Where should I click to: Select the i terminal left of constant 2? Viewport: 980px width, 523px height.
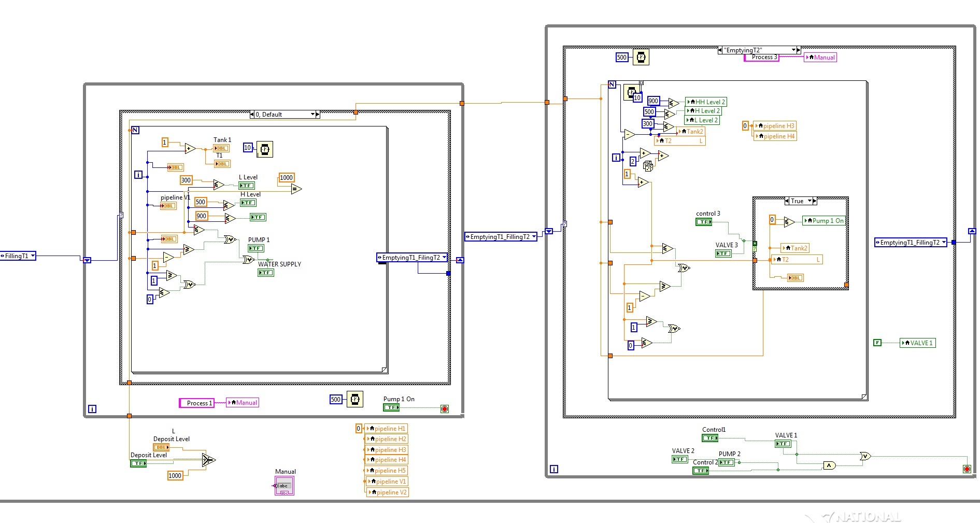[x=616, y=158]
